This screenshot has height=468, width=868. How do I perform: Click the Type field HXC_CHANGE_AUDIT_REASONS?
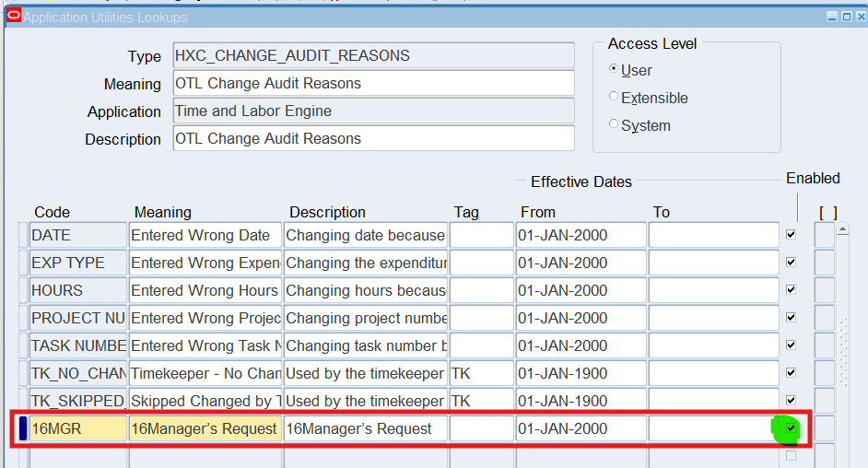coord(373,56)
